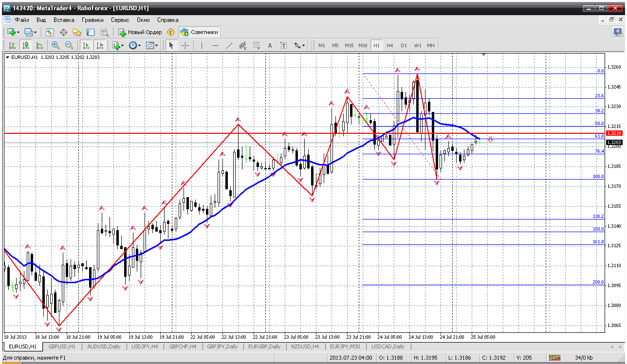Toggle chart shift from right border
Viewport: 627px width, 364px height.
(100, 45)
